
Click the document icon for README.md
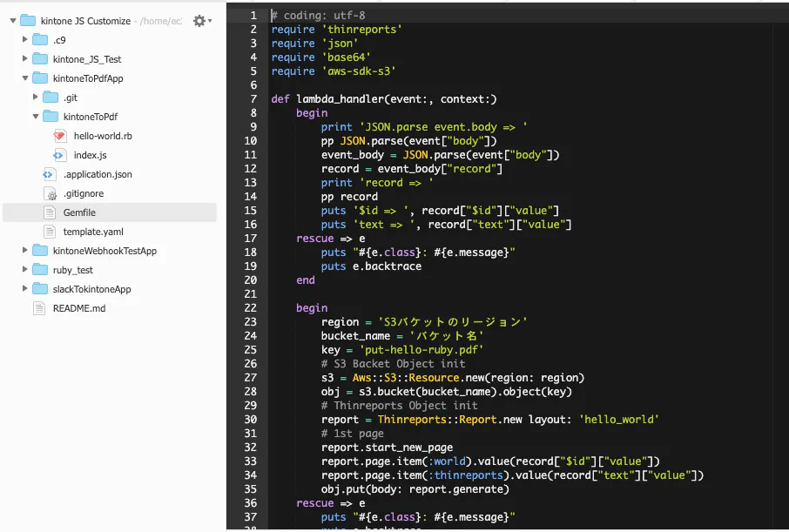point(38,308)
